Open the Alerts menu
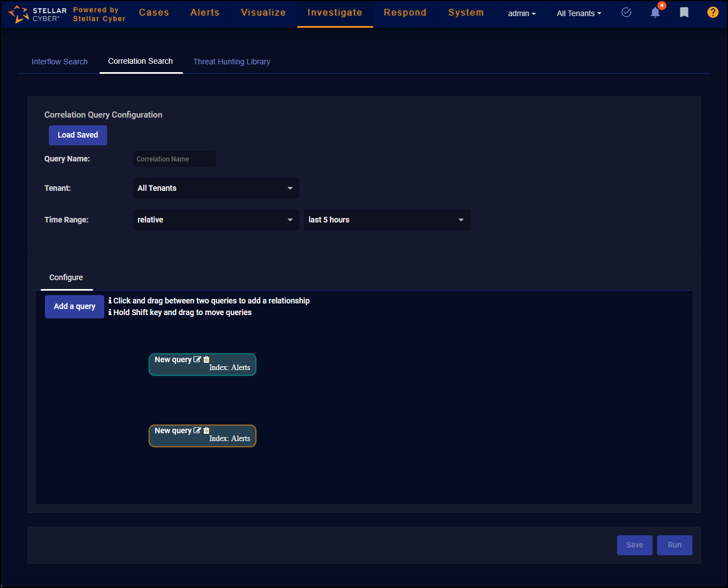The height and width of the screenshot is (588, 728). (205, 13)
